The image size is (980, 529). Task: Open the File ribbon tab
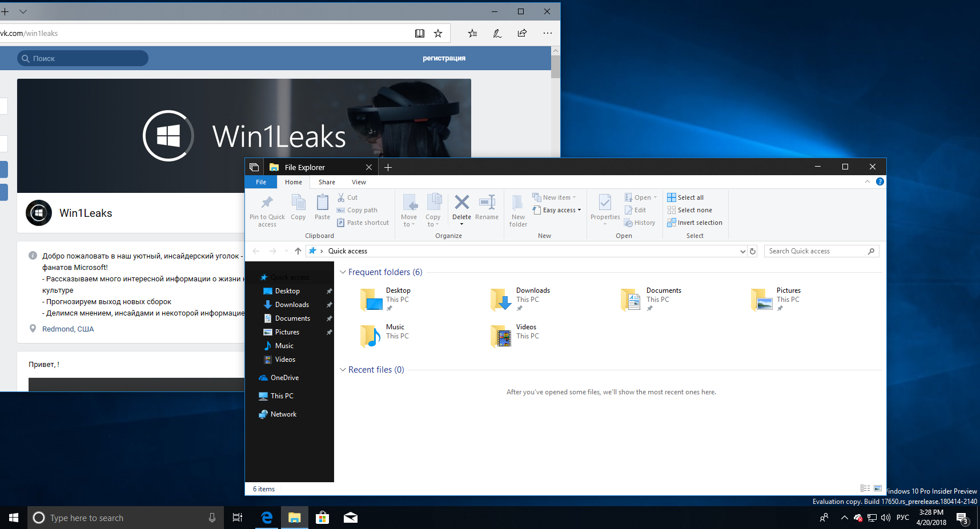coord(261,182)
